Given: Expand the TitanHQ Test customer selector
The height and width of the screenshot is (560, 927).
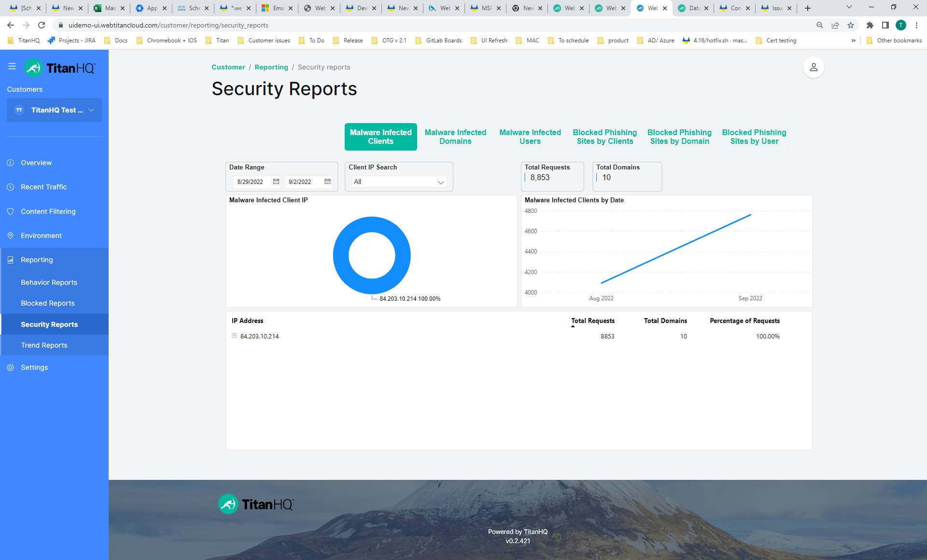Looking at the screenshot, I should click(54, 110).
